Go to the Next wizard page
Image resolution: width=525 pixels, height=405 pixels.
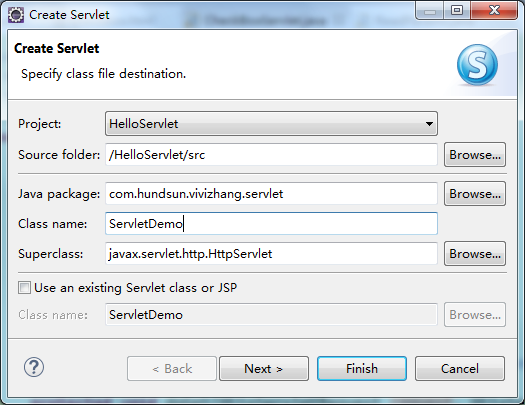264,369
